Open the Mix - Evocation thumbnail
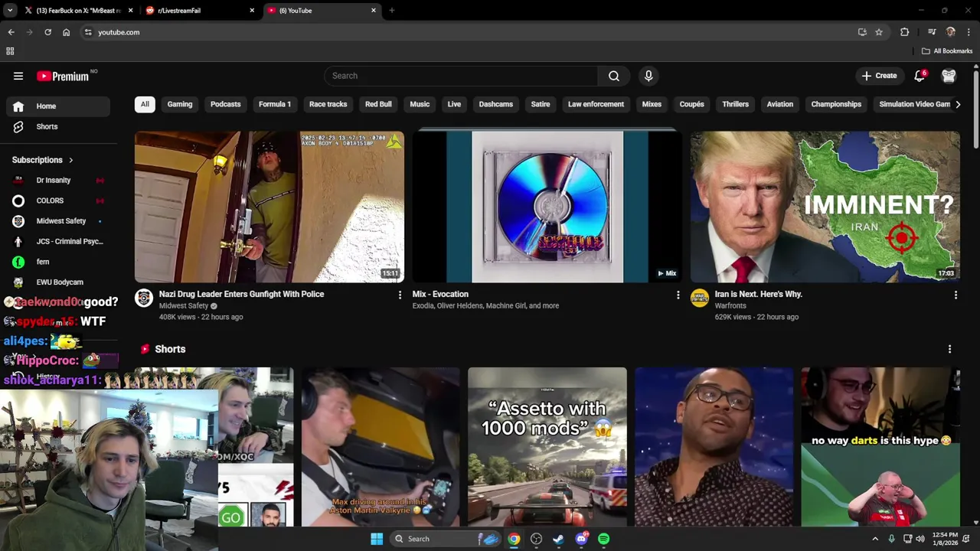Image resolution: width=980 pixels, height=551 pixels. [547, 207]
